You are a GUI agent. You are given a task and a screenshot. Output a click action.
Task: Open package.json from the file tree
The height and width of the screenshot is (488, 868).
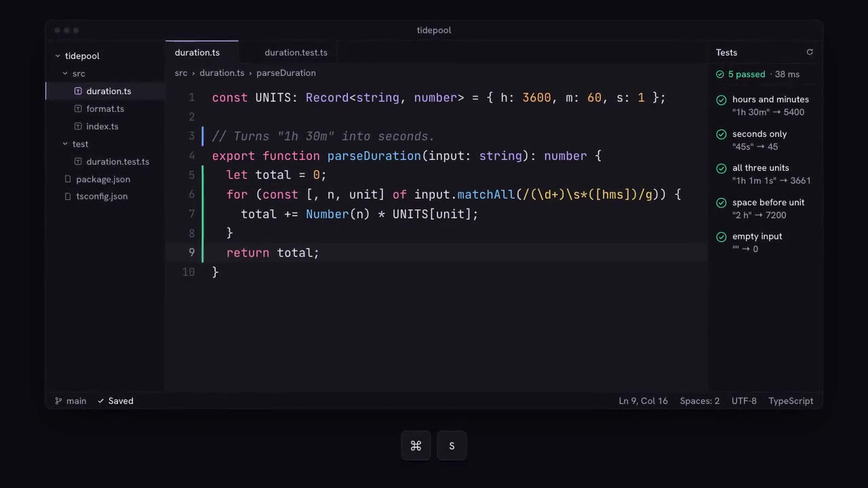pyautogui.click(x=105, y=179)
